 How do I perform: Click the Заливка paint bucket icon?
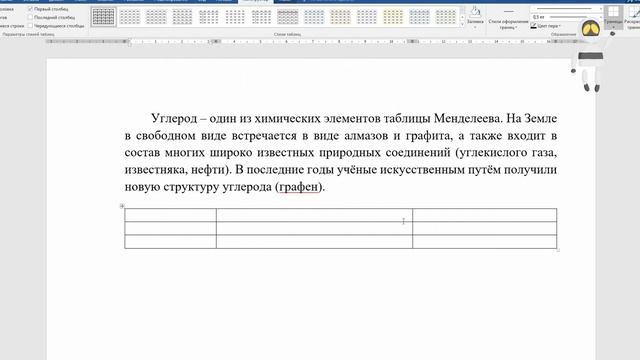[475, 11]
